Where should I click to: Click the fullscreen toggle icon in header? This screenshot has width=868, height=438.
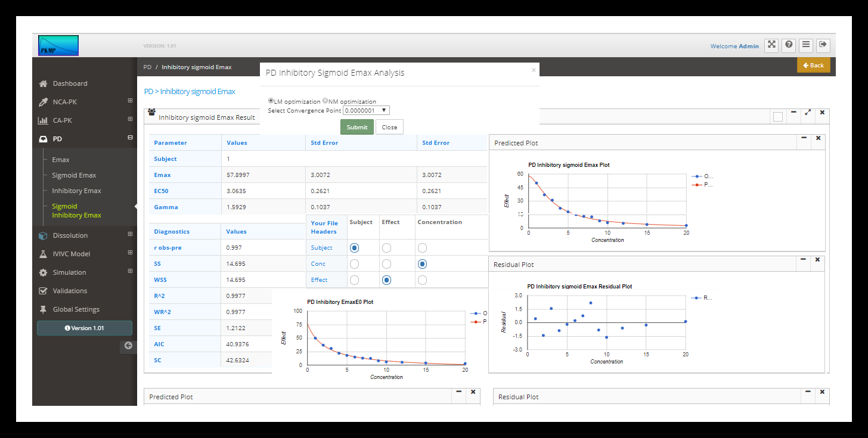coord(771,45)
